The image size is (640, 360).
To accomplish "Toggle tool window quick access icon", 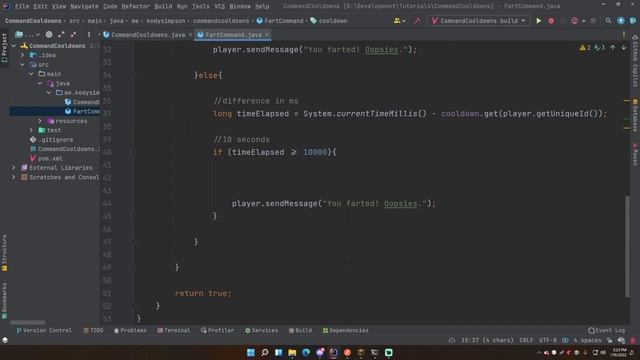I will point(5,340).
